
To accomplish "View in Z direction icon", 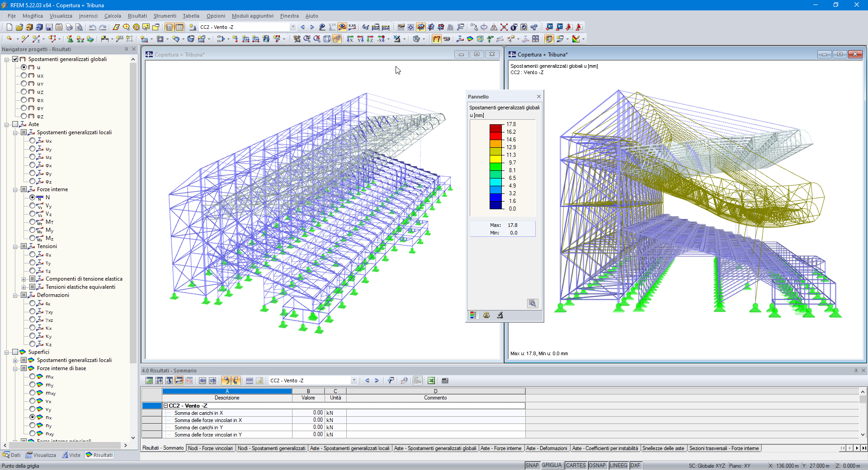I will [370, 39].
